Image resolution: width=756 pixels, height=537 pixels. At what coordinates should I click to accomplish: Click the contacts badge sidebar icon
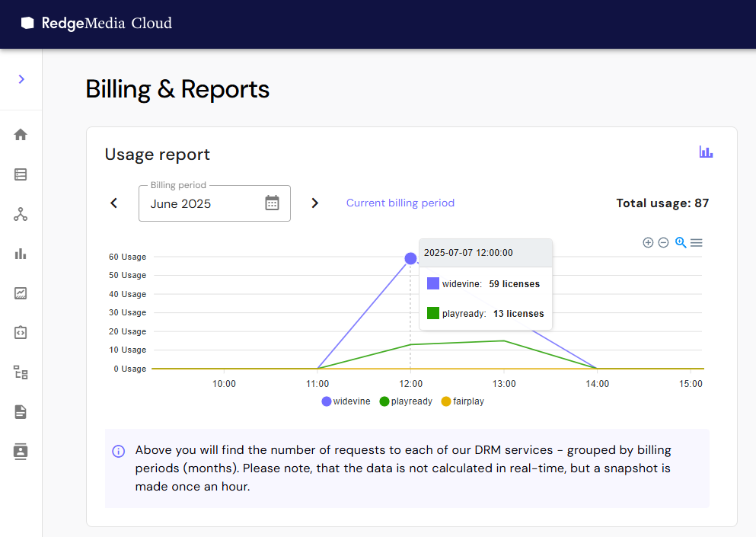click(21, 452)
